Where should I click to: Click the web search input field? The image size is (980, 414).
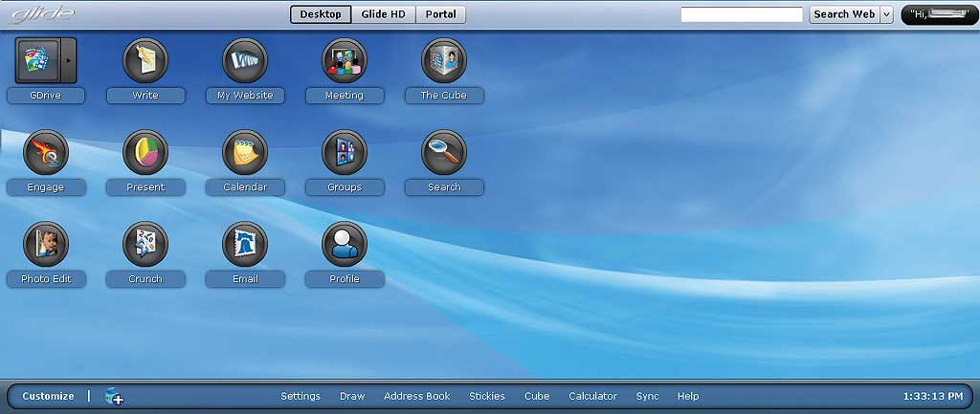coord(742,14)
